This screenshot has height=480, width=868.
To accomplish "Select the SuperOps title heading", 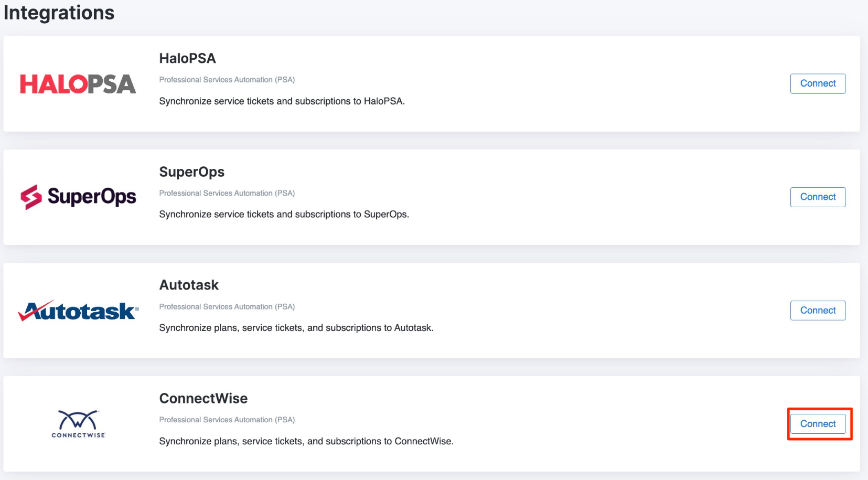I will [191, 172].
